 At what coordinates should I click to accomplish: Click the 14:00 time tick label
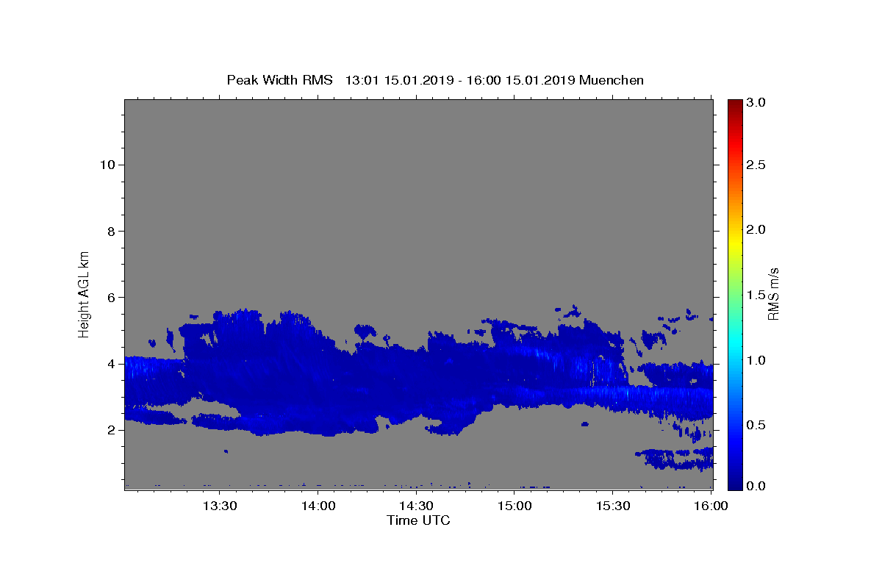pos(318,506)
